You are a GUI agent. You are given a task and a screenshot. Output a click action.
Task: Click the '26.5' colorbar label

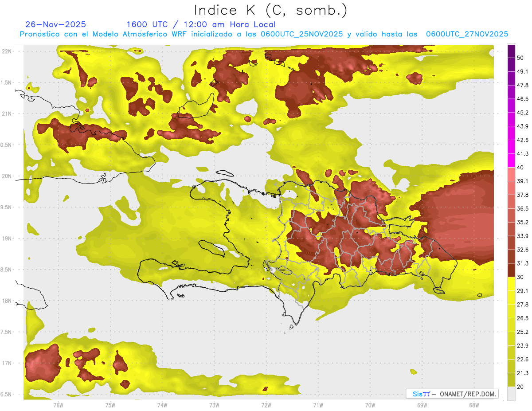(x=523, y=318)
